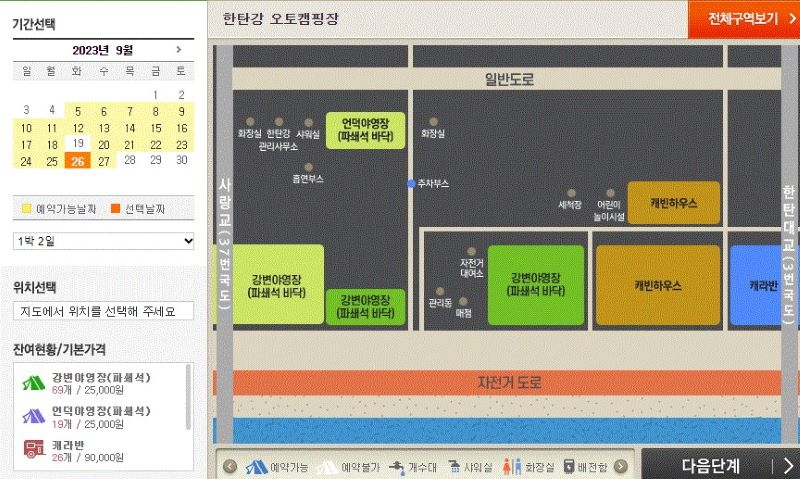Click the 전체구역보기 button
This screenshot has height=479, width=800.
click(744, 19)
